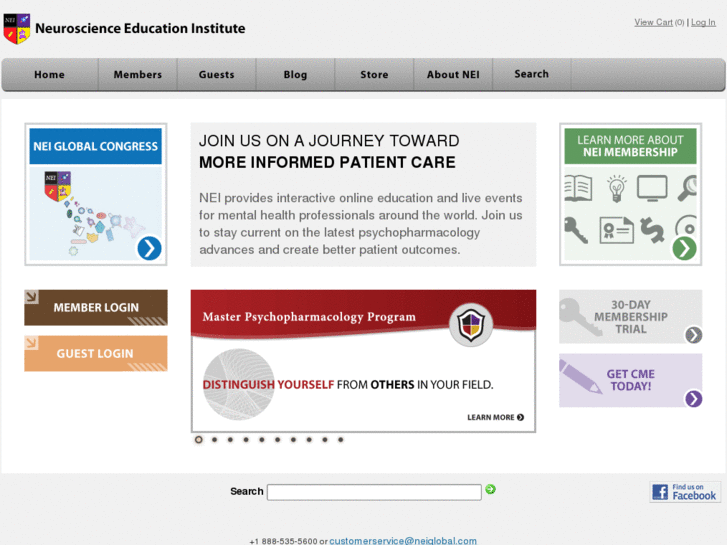Open the Store navigation item
727x545 pixels.
[374, 75]
